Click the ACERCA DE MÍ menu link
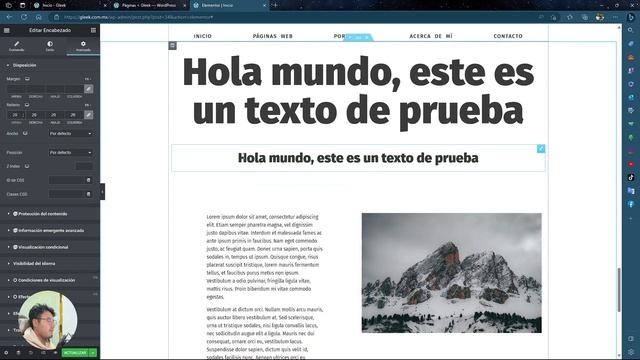The width and height of the screenshot is (640, 360). coord(431,36)
